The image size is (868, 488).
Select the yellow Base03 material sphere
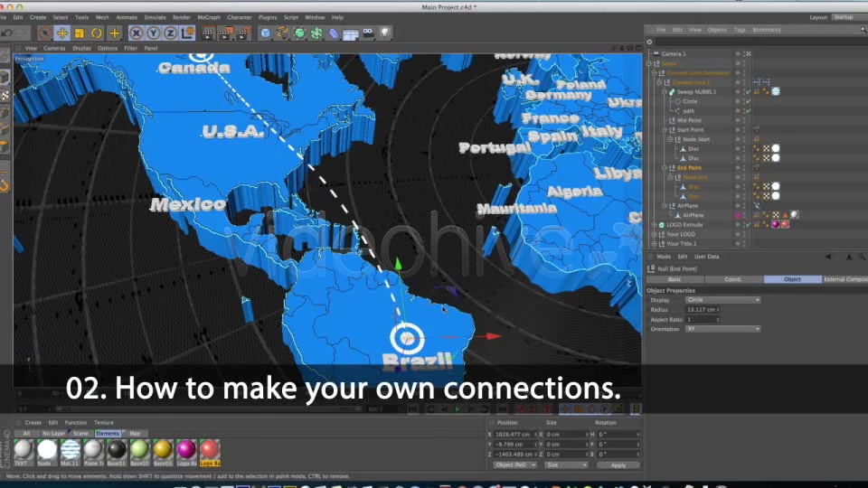(x=163, y=450)
